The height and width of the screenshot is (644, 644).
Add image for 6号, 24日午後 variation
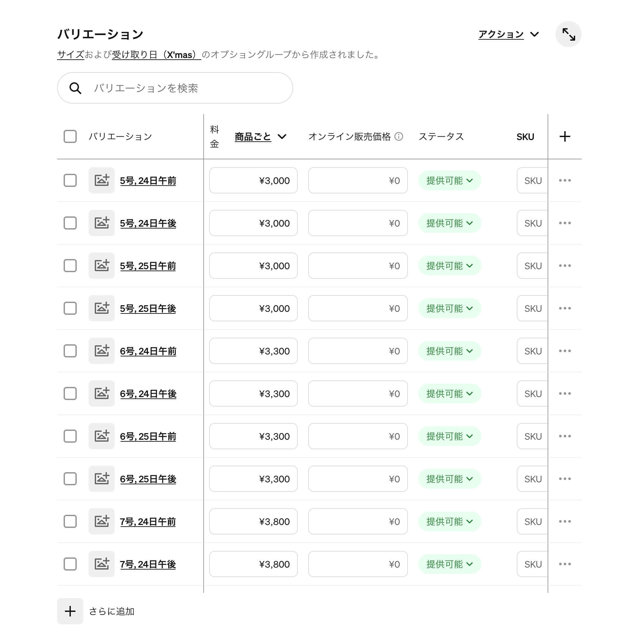coord(102,394)
